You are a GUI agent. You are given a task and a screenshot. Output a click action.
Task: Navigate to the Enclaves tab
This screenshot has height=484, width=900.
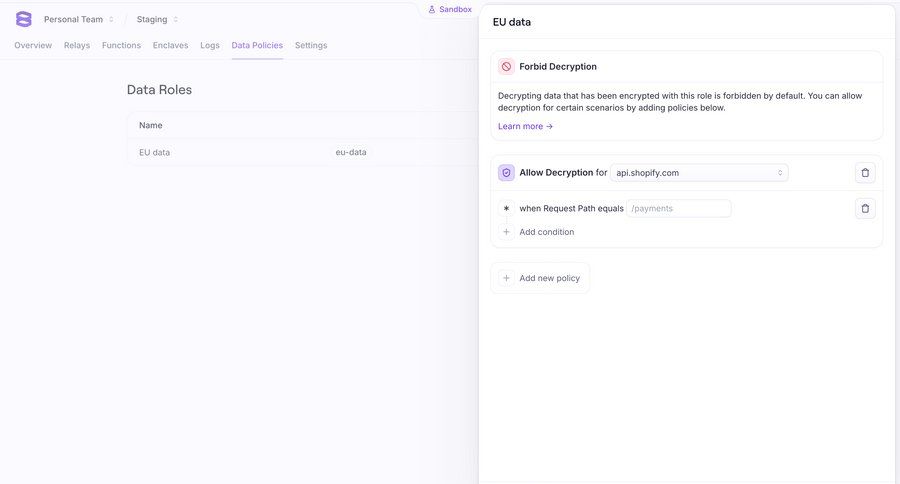click(x=170, y=45)
